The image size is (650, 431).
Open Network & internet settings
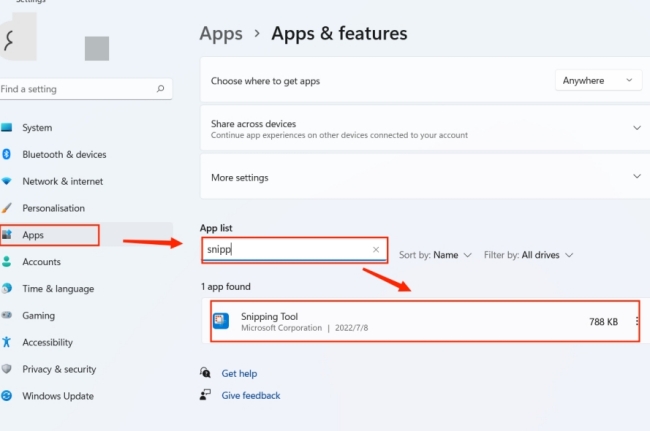63,181
